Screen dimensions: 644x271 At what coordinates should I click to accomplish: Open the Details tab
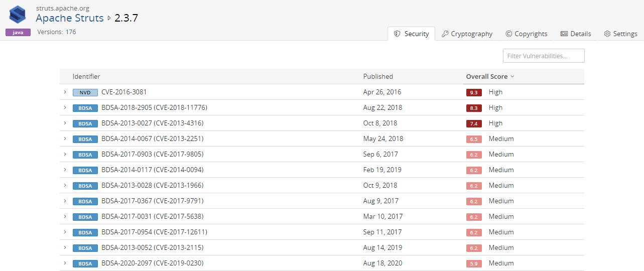[576, 34]
